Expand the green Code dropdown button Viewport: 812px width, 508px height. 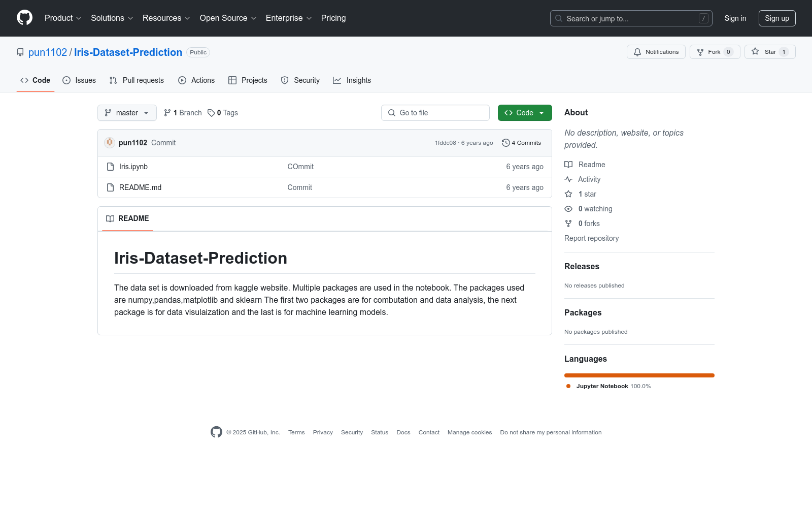pos(525,113)
